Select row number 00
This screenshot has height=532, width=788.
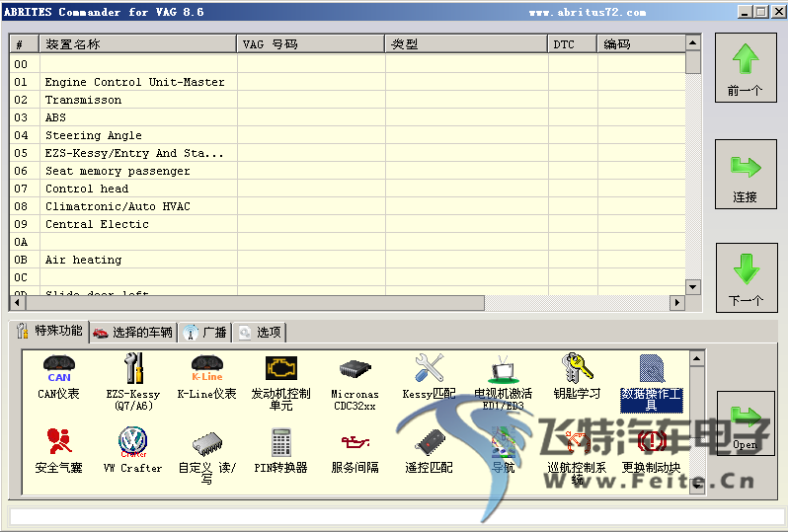(348, 64)
